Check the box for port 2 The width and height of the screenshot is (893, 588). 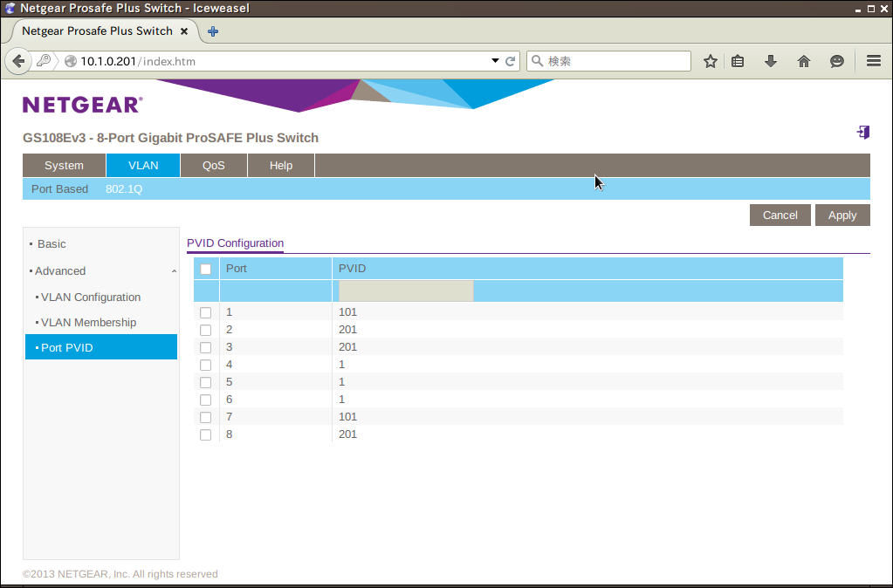click(206, 330)
